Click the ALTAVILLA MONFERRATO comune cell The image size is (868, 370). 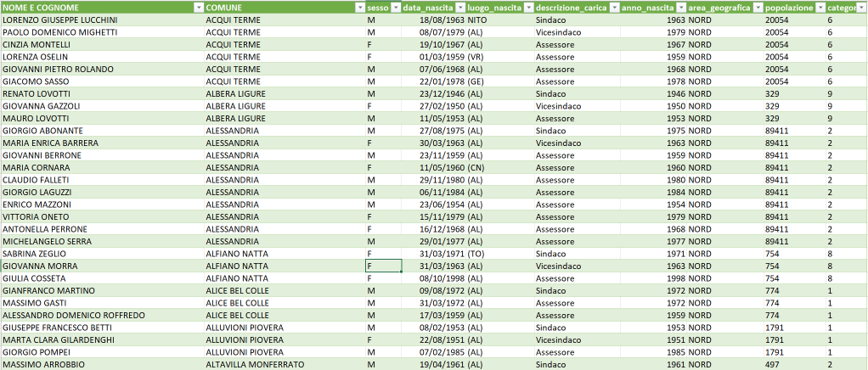click(x=255, y=365)
